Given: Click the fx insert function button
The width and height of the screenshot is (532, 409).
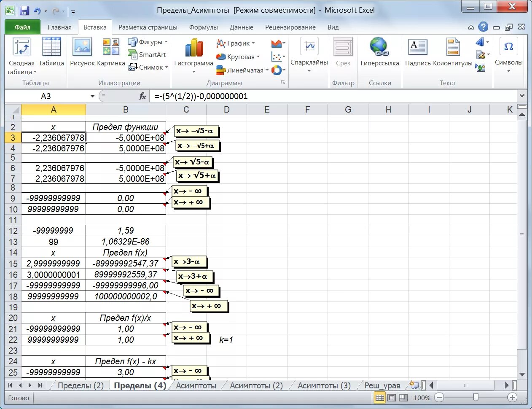Looking at the screenshot, I should [x=142, y=96].
